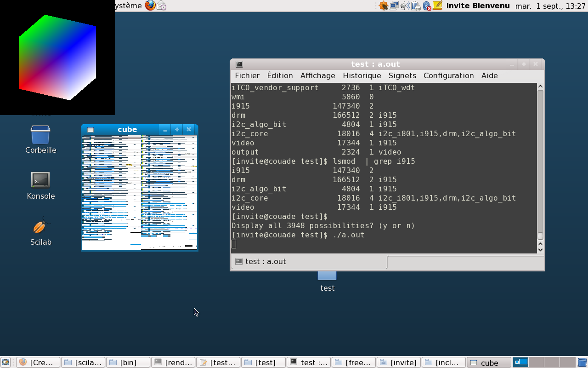Switch to the second workspace in pager

537,362
